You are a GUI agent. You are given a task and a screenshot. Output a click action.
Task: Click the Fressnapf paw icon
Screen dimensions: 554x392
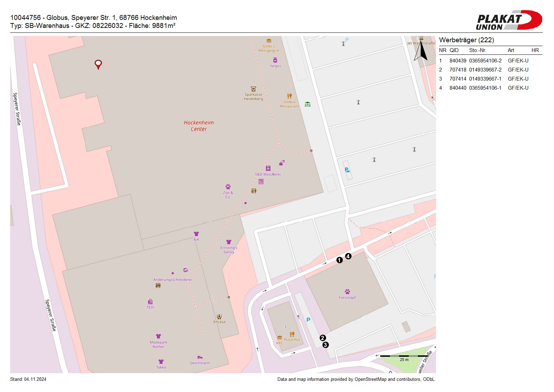pos(347,291)
